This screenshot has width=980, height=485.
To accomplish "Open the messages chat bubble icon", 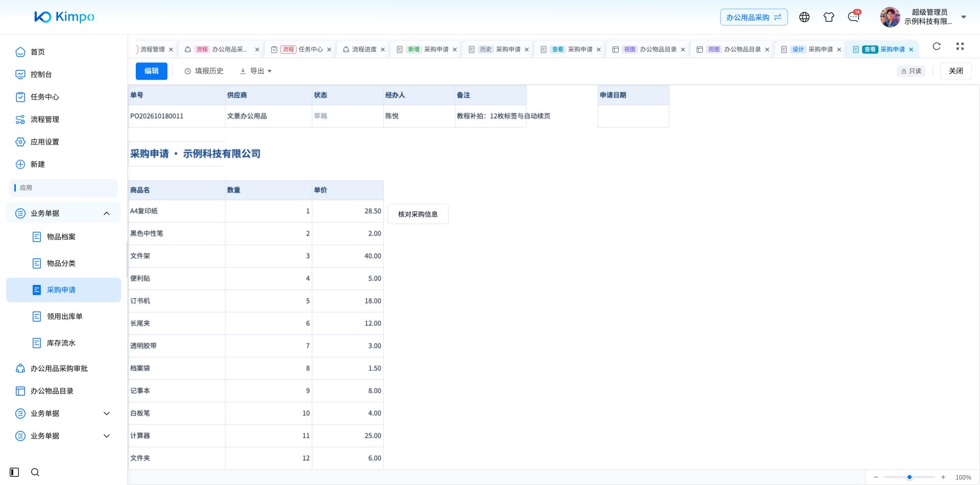I will 853,17.
